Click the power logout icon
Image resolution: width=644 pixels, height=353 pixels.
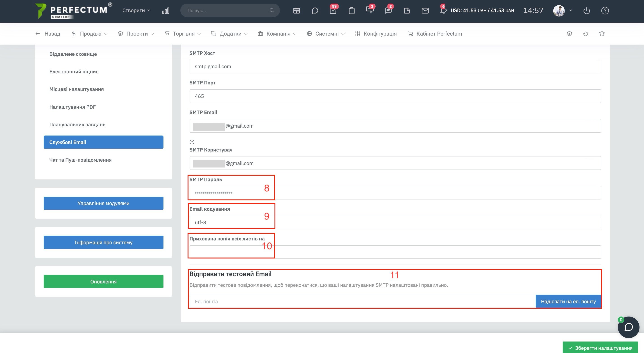coord(586,11)
